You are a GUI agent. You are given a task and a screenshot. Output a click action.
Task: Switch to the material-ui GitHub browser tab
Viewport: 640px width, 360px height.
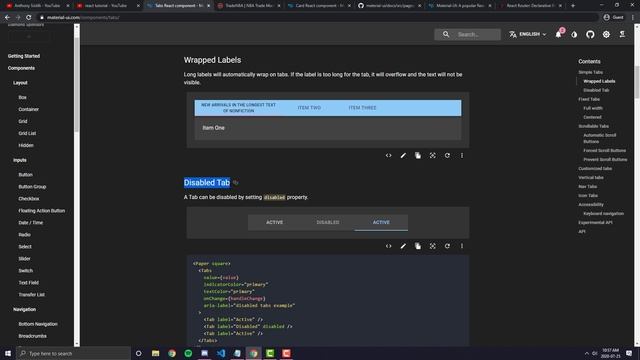[389, 6]
